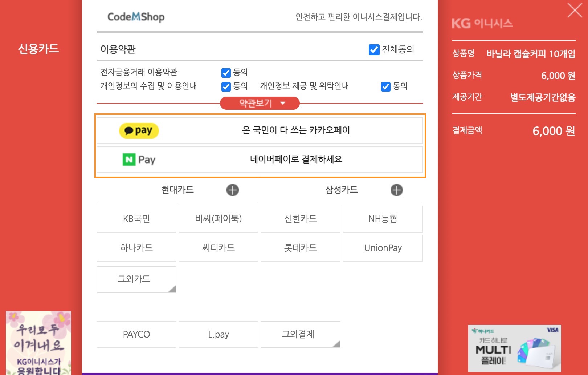Viewport: 588px width, 375px height.
Task: Choose 현대카드 as payment card
Action: (177, 190)
